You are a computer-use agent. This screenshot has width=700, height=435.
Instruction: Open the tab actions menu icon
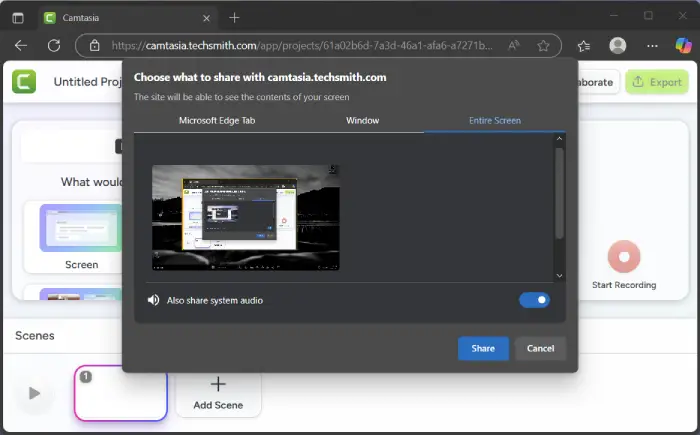click(18, 18)
